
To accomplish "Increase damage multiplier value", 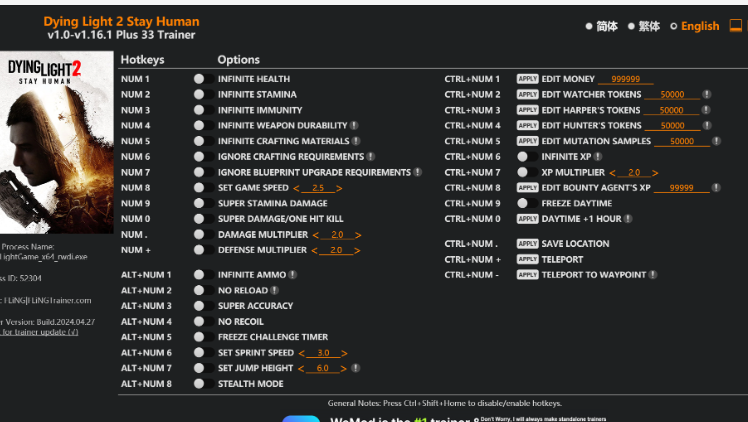I will click(358, 235).
